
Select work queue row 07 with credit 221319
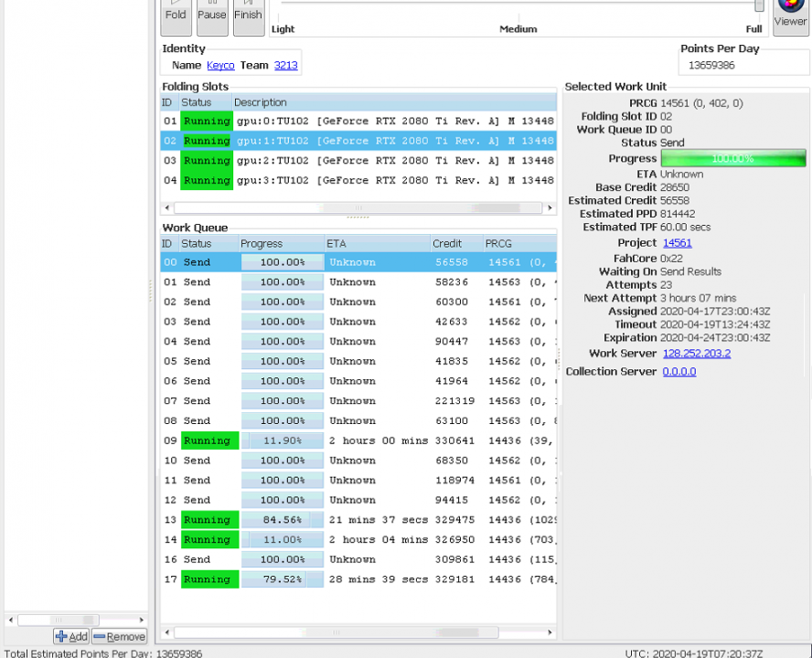point(358,400)
